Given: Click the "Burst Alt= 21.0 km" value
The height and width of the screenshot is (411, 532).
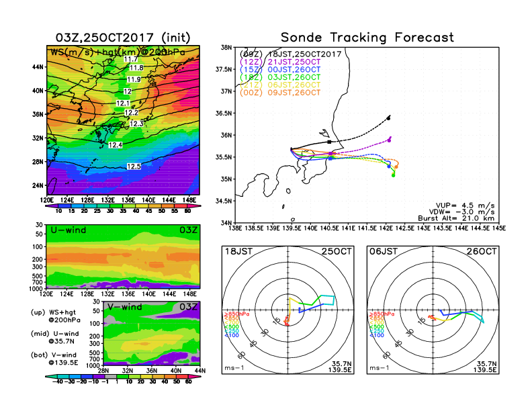Looking at the screenshot, I should click(456, 218).
